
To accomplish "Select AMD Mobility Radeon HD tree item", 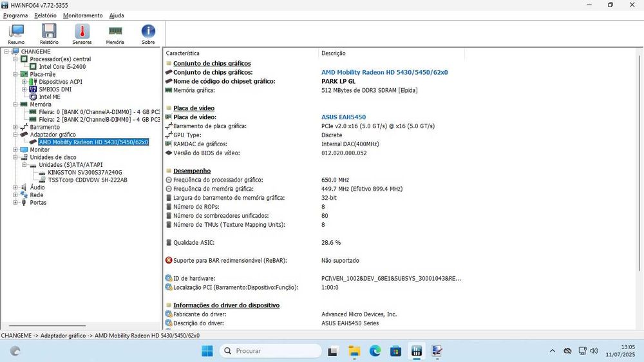I will [x=93, y=142].
